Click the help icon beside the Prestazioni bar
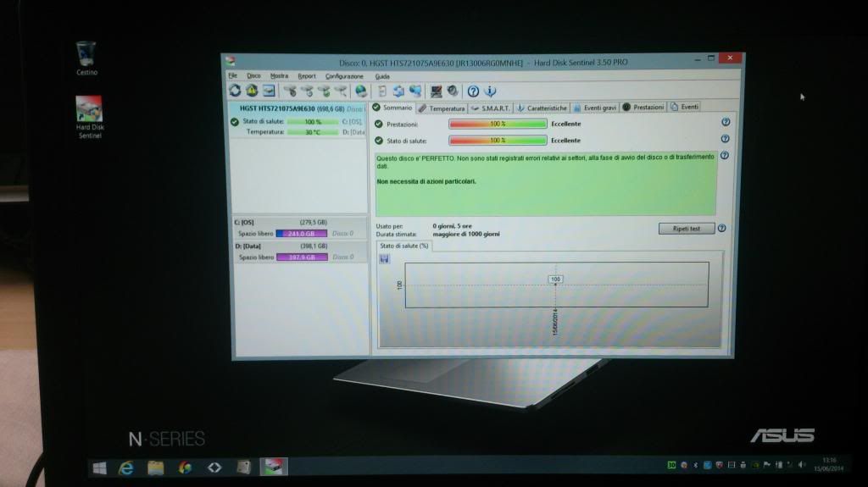868x487 pixels. tap(725, 123)
